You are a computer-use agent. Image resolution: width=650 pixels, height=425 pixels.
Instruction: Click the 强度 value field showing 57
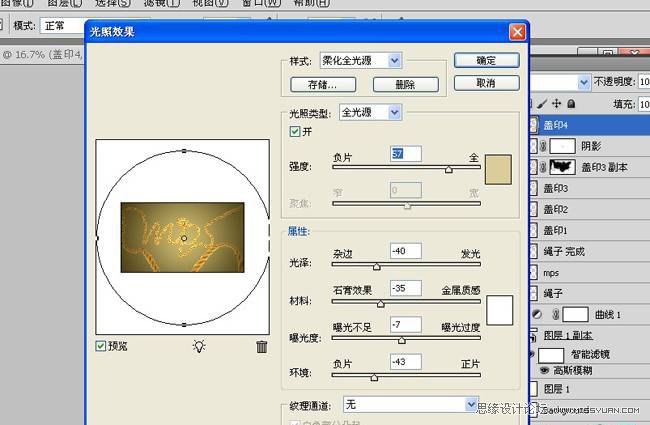pyautogui.click(x=406, y=154)
